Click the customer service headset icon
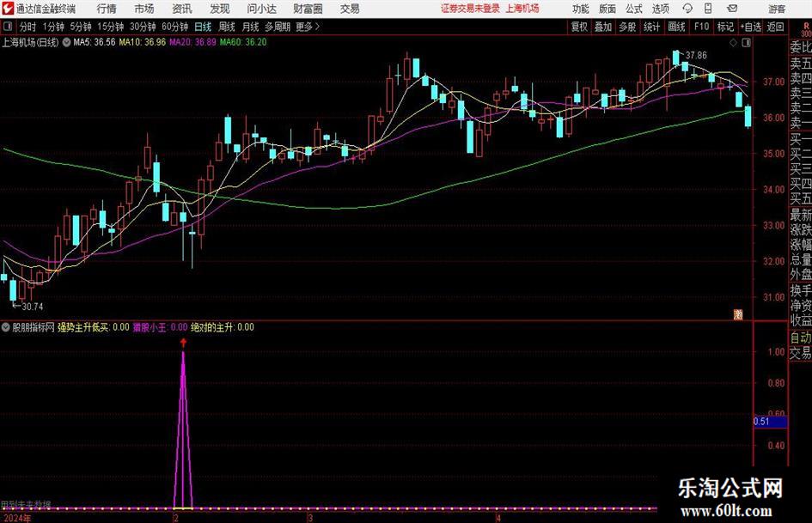The height and width of the screenshot is (523, 812). 687,9
